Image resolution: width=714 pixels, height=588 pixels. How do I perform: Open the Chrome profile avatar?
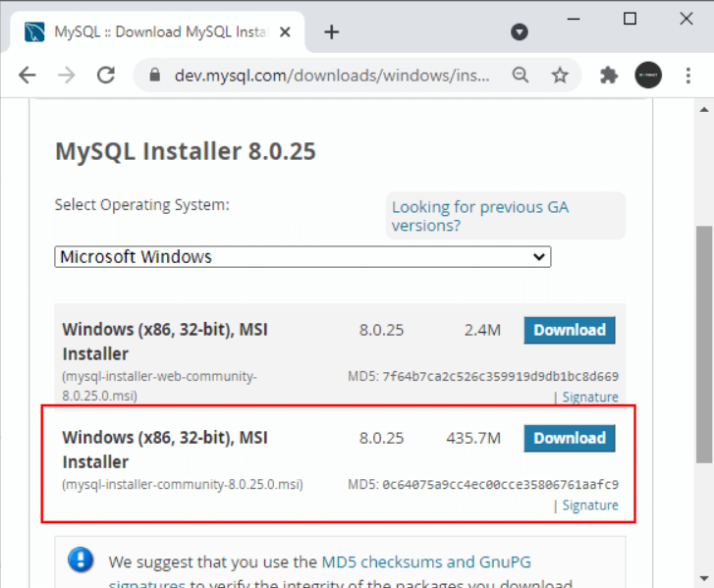648,75
